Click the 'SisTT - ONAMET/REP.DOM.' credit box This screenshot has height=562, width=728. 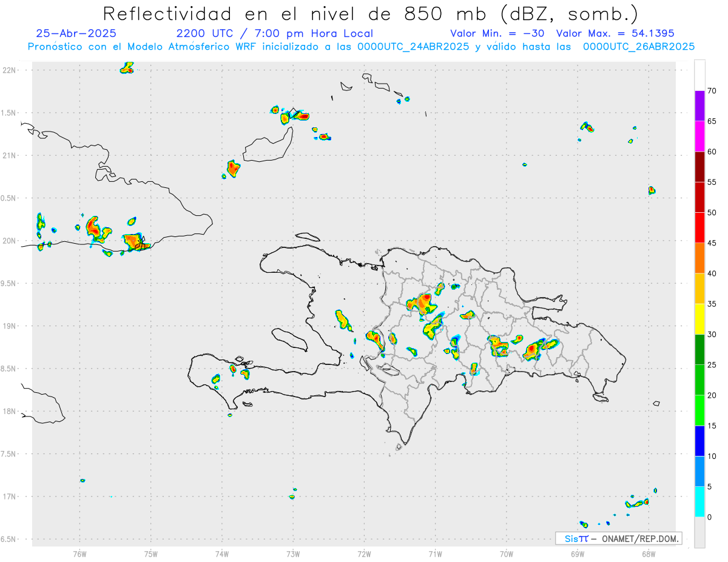(618, 538)
